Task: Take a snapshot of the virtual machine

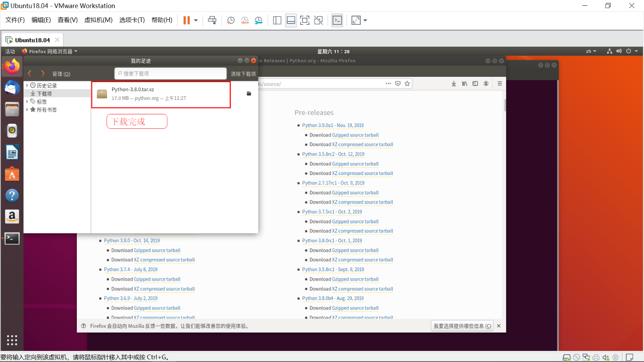Action: click(x=231, y=20)
